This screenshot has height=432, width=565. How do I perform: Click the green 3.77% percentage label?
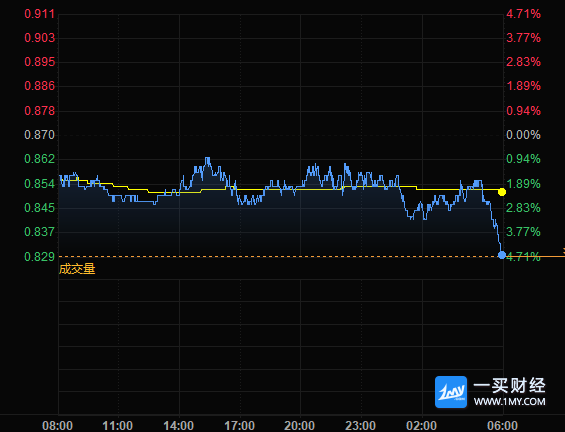523,232
